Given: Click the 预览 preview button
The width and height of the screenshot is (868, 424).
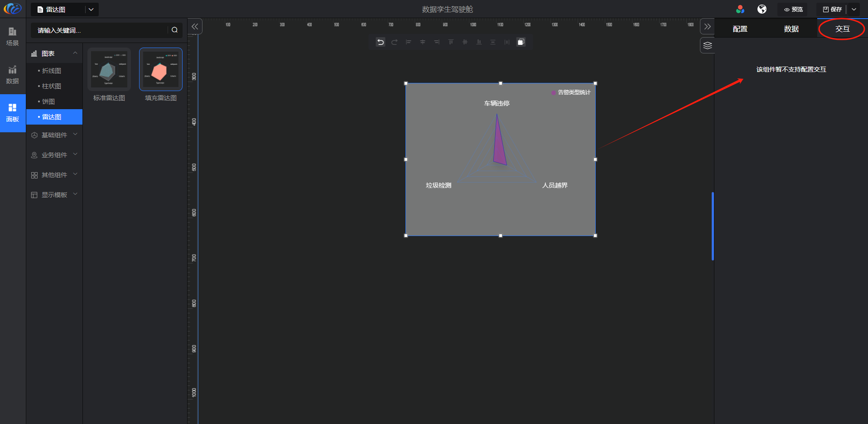Looking at the screenshot, I should 793,9.
